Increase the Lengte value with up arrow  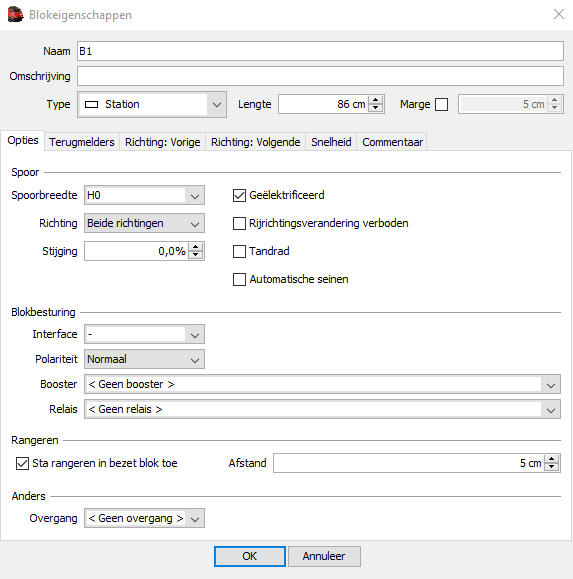(x=375, y=100)
